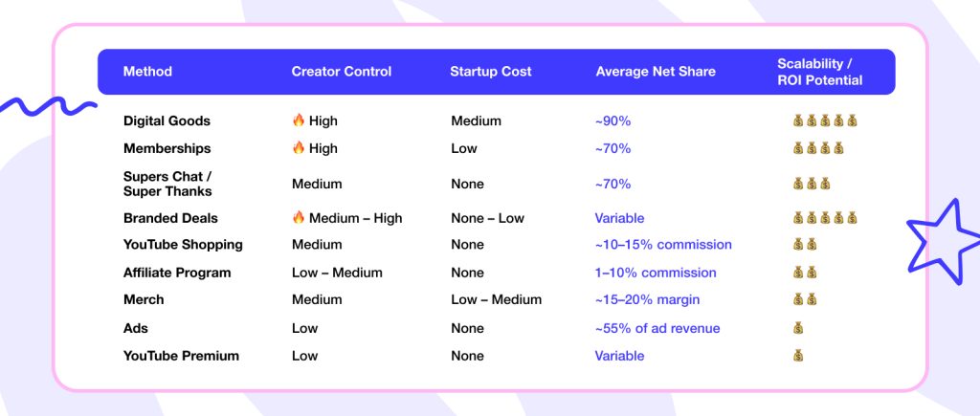Click the ~15–20% margin value
Screen dimensions: 980x416
[x=646, y=299]
